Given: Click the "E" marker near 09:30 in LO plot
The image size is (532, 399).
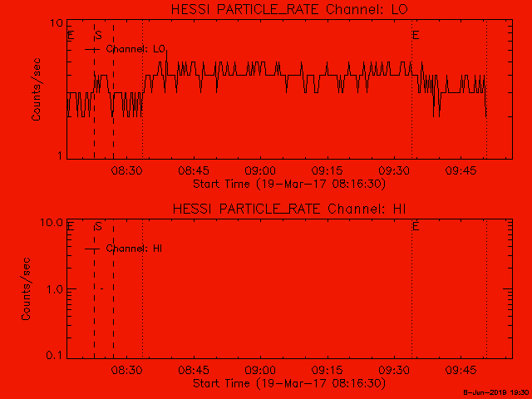Looking at the screenshot, I should pos(416,35).
